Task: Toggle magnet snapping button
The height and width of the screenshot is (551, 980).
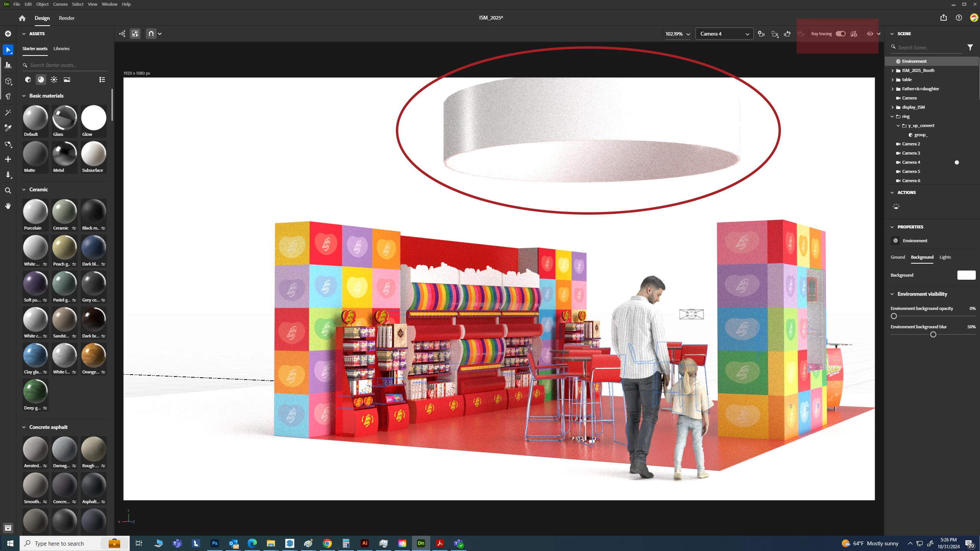Action: [x=151, y=34]
